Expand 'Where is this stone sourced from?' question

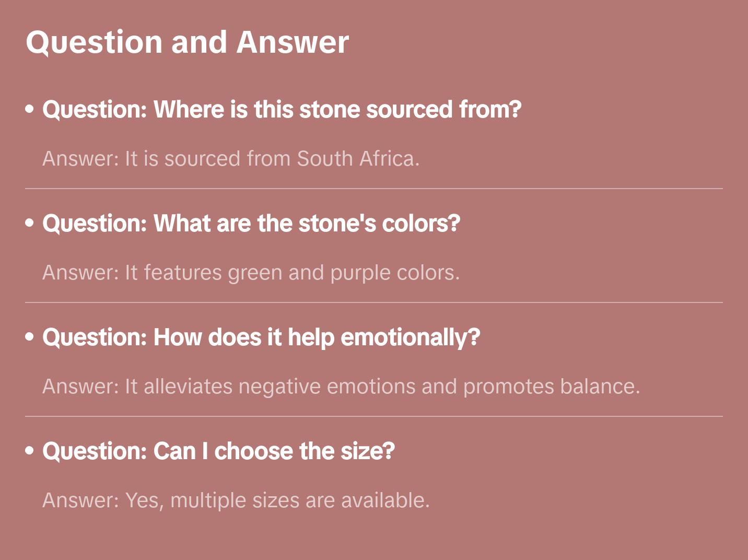coord(282,110)
